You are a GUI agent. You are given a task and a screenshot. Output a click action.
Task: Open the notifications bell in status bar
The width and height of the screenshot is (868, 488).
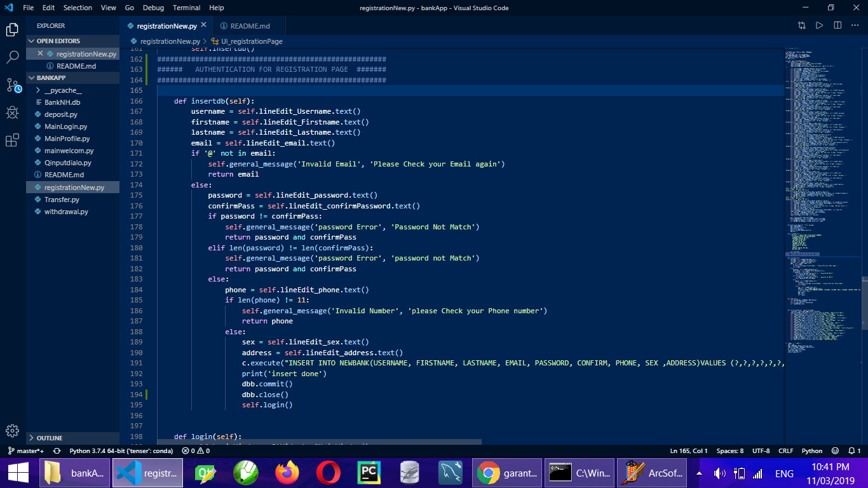pos(855,451)
